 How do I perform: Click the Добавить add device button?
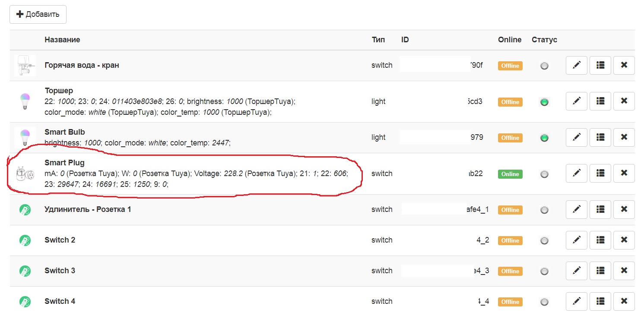click(x=38, y=14)
